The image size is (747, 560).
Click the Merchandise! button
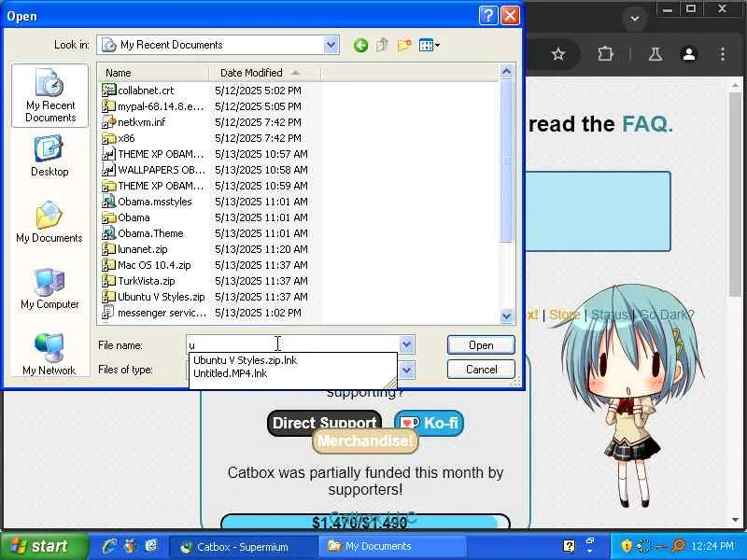point(365,441)
